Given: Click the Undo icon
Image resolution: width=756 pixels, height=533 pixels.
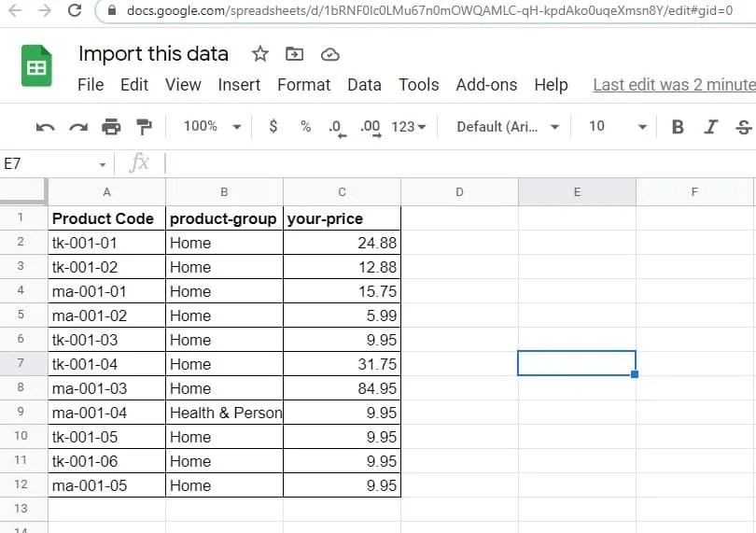Looking at the screenshot, I should (46, 127).
